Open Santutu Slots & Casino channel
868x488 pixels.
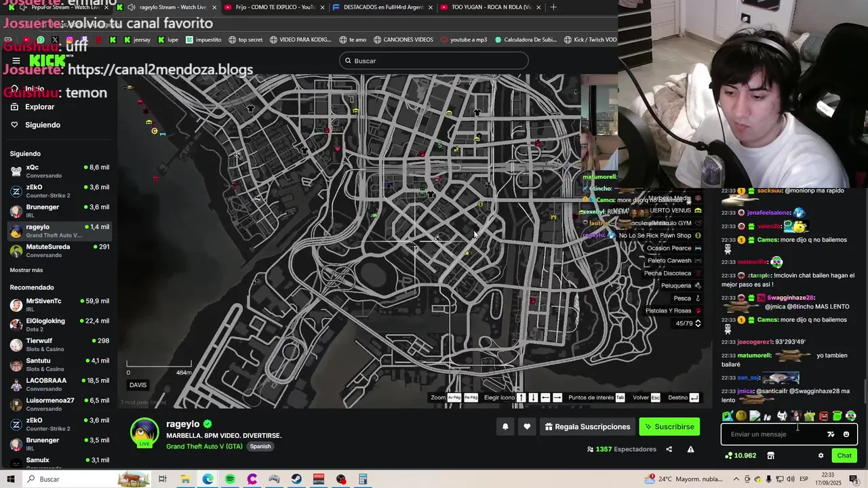click(60, 365)
